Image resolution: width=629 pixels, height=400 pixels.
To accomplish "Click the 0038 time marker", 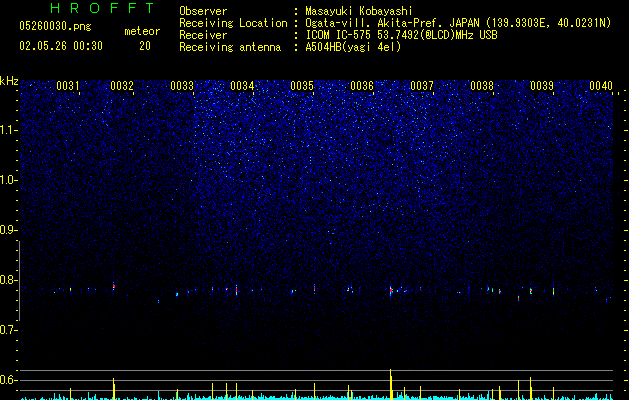I will (482, 86).
